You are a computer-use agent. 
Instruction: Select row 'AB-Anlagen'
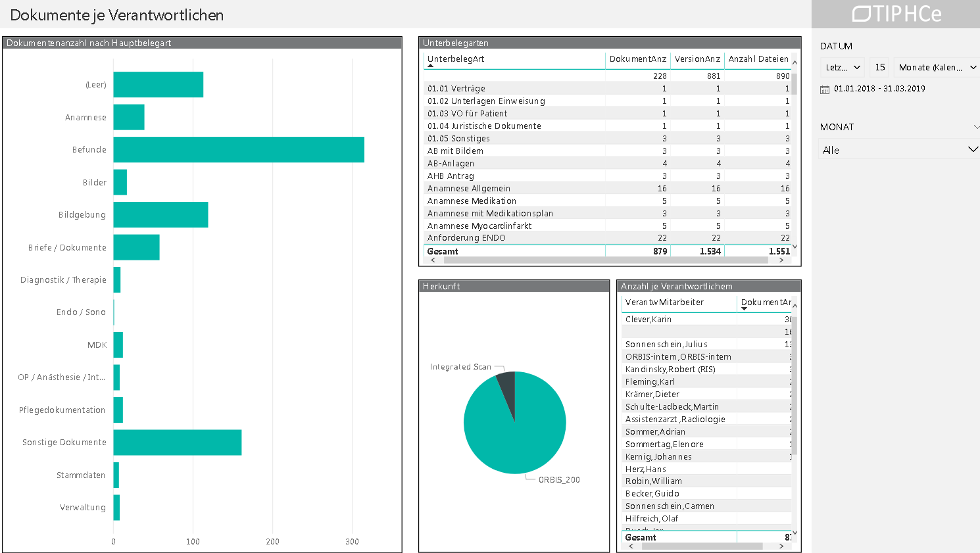pyautogui.click(x=608, y=164)
